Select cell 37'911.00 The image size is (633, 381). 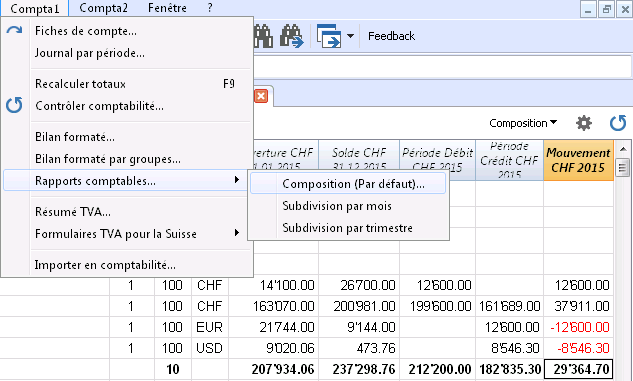pyautogui.click(x=579, y=306)
